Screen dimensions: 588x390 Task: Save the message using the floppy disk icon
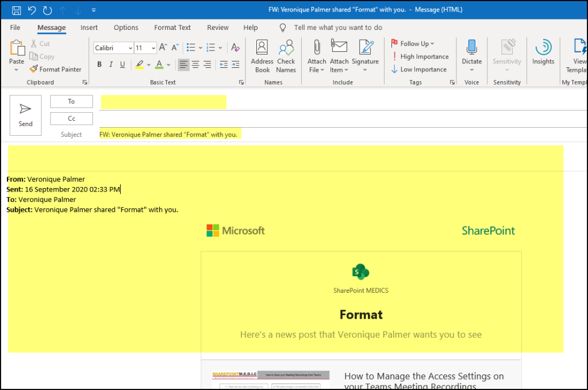pyautogui.click(x=17, y=10)
